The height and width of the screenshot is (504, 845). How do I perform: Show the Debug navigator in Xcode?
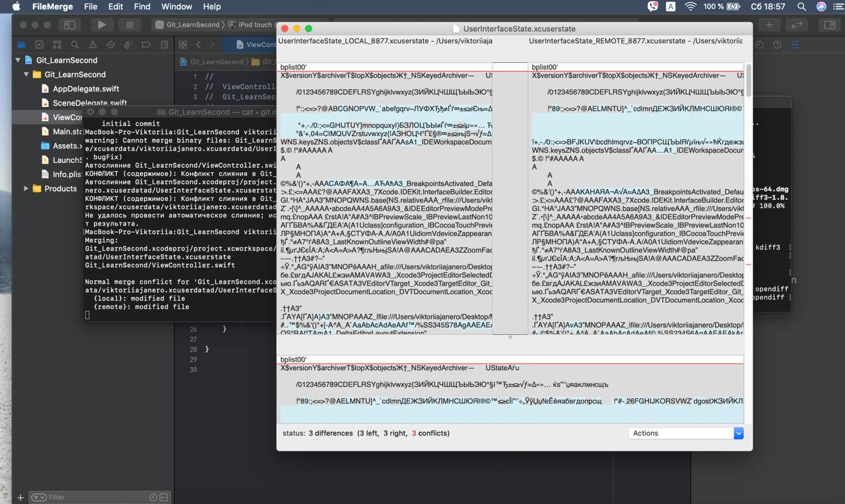coord(128,45)
